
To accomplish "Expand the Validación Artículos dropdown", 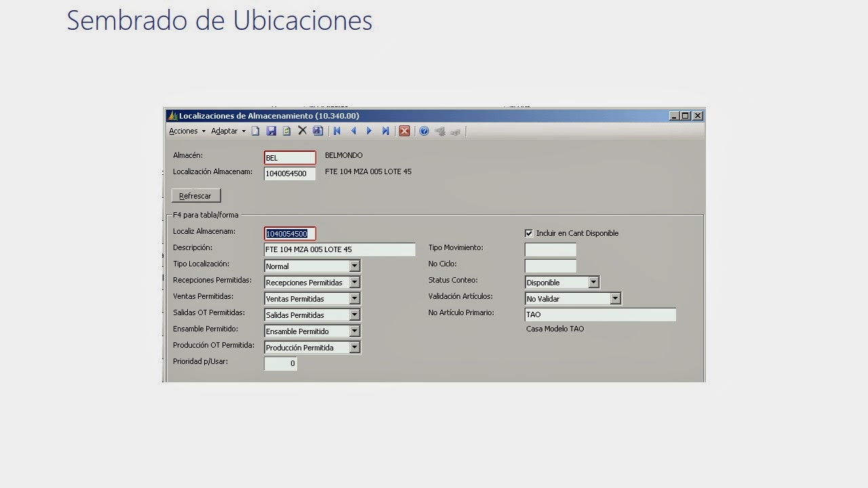I will pyautogui.click(x=615, y=298).
